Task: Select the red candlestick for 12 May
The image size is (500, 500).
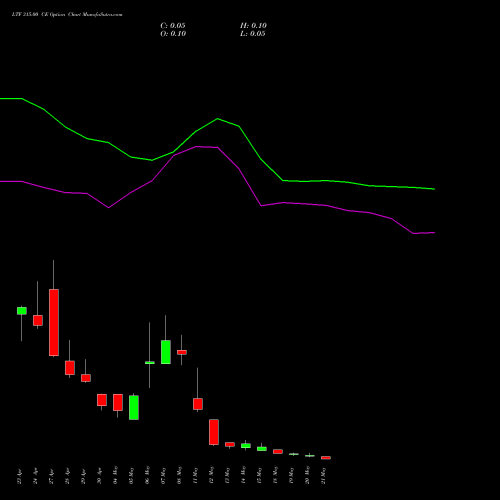Action: coord(214,432)
